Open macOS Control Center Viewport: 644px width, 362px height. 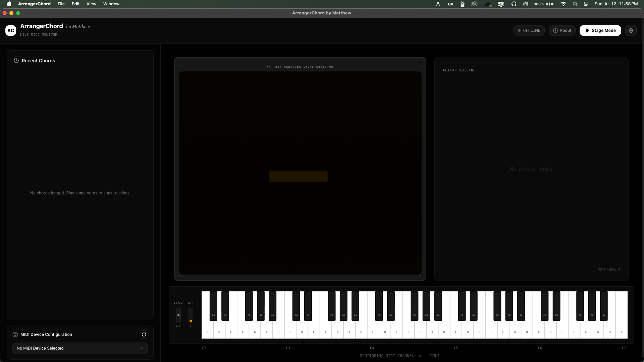coord(586,4)
